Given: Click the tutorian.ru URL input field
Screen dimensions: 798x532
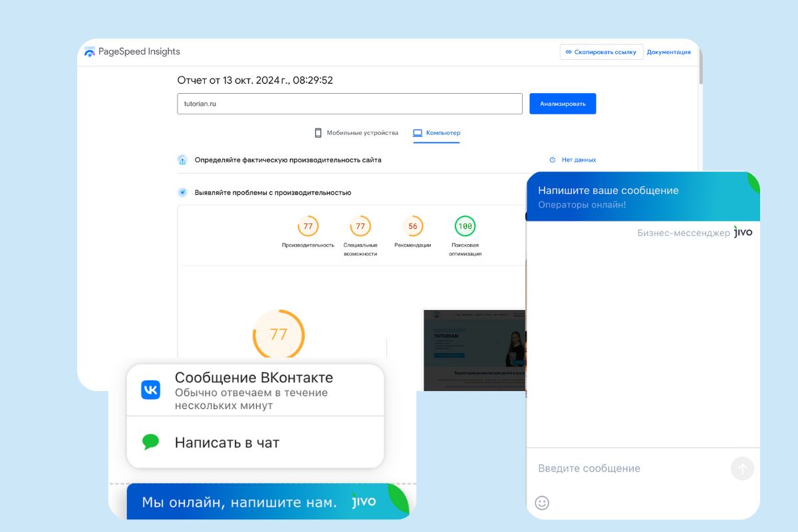Looking at the screenshot, I should 350,104.
